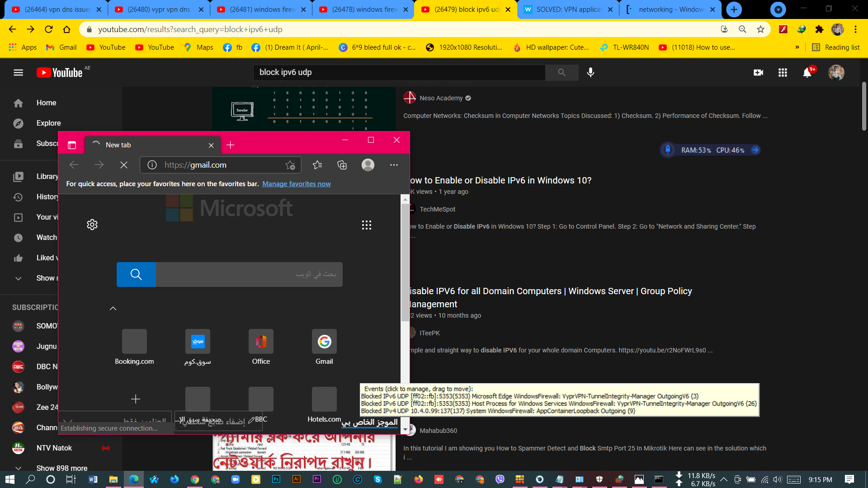Viewport: 868px width, 488px height.
Task: Collapse Edge quick links chevron
Action: pos(113,309)
